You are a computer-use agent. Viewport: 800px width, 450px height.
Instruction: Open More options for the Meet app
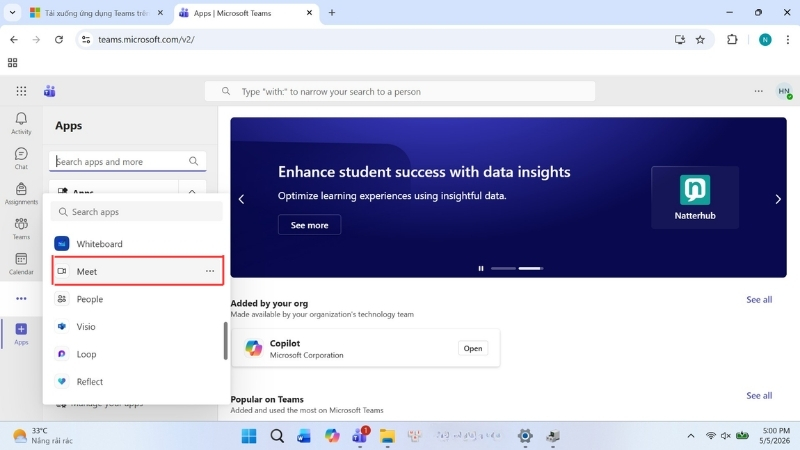pyautogui.click(x=210, y=271)
